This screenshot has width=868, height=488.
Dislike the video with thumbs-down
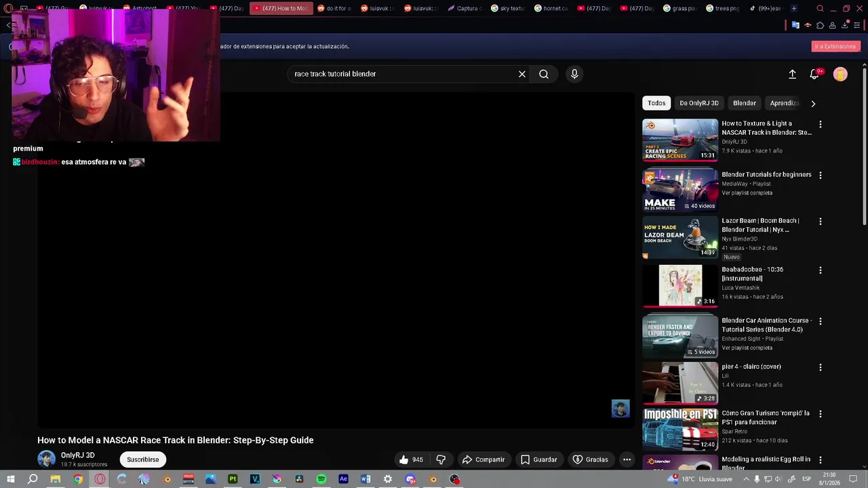click(441, 460)
